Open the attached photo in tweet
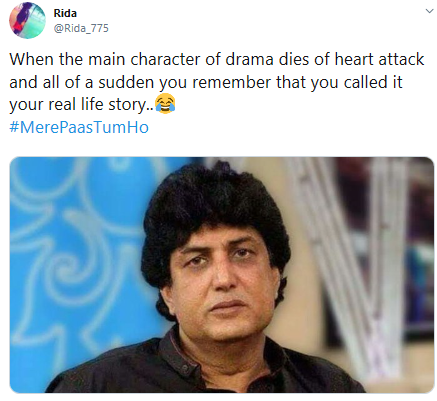The width and height of the screenshot is (437, 401). [222, 274]
